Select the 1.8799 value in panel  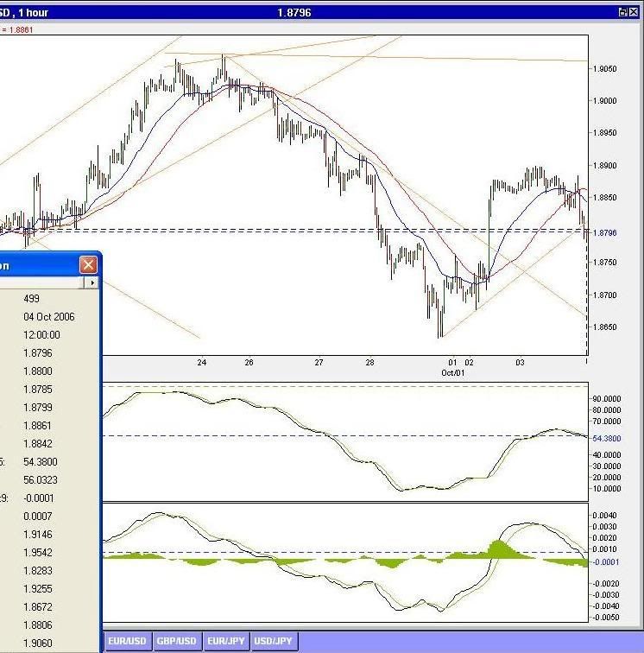38,408
